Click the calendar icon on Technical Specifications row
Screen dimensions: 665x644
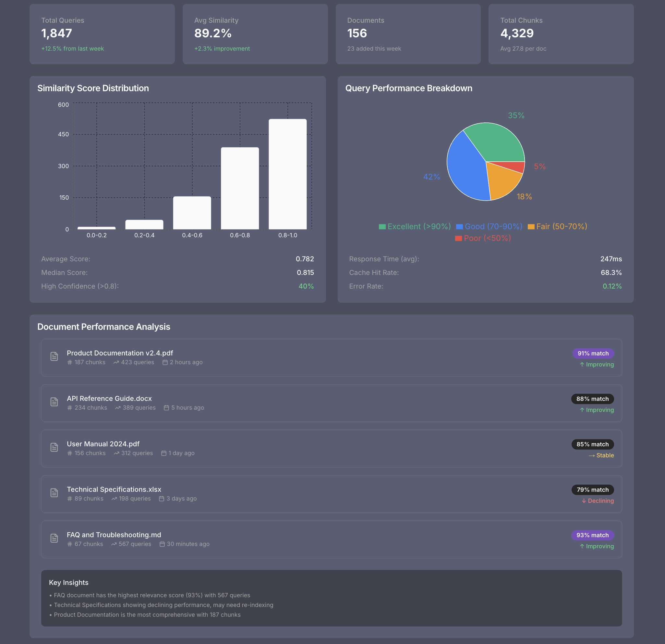[161, 498]
